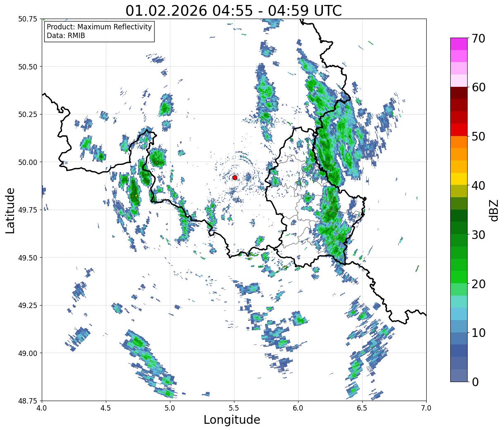Click the colorbar tick label 70
The image size is (504, 430).
coord(478,38)
